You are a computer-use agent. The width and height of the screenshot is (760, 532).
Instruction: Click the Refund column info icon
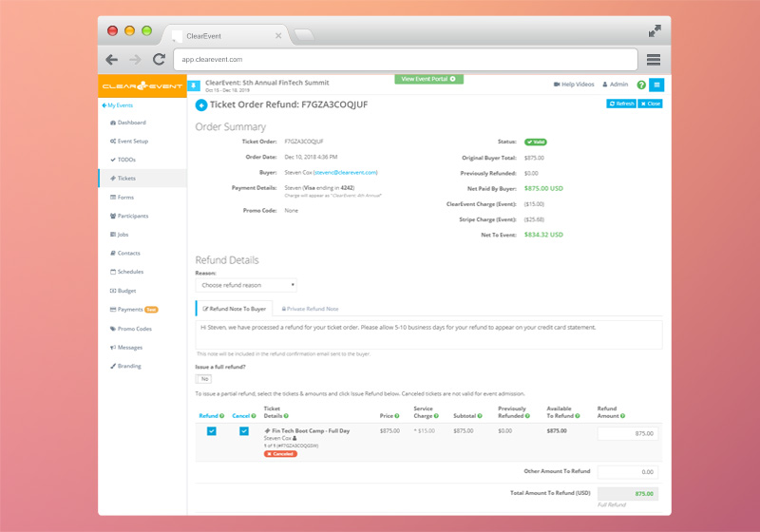pos(222,416)
